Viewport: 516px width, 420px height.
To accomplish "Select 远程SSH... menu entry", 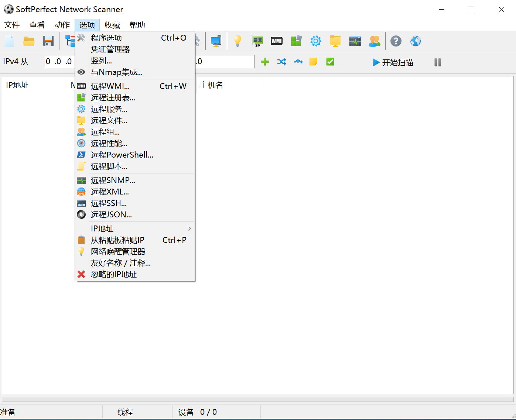I will (x=135, y=203).
